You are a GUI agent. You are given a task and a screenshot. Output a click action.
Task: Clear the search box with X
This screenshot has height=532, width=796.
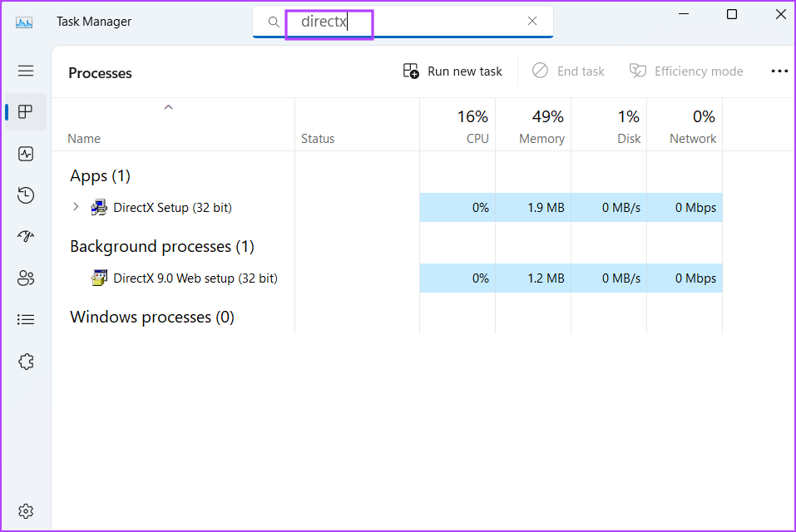[532, 21]
